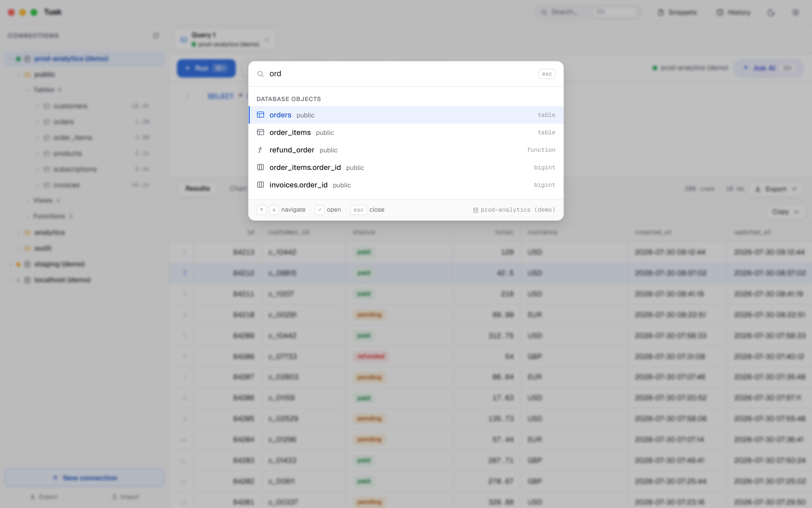This screenshot has height=508, width=812.
Task: Click Import at the sidebar bottom
Action: point(125,497)
